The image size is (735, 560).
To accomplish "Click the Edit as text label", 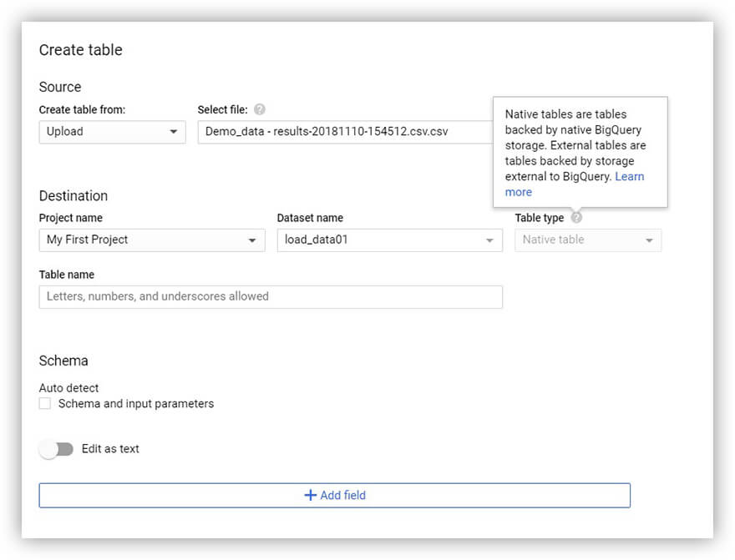I will (x=110, y=449).
